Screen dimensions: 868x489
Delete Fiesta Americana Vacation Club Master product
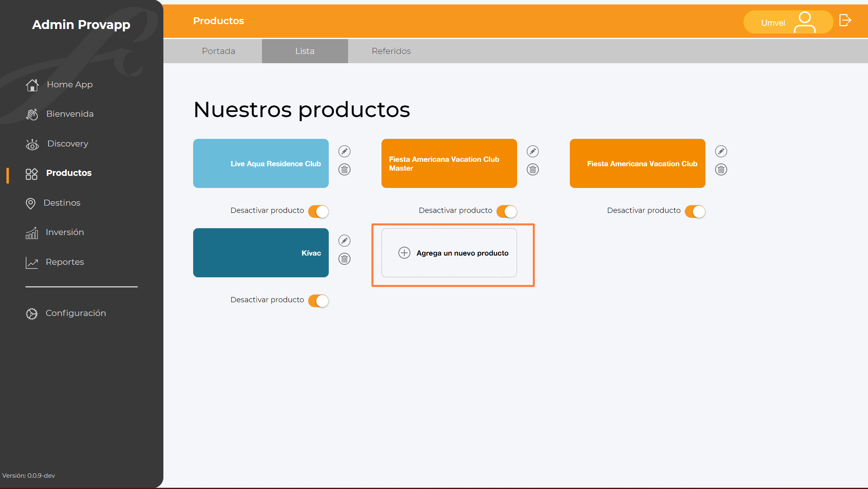coord(533,169)
